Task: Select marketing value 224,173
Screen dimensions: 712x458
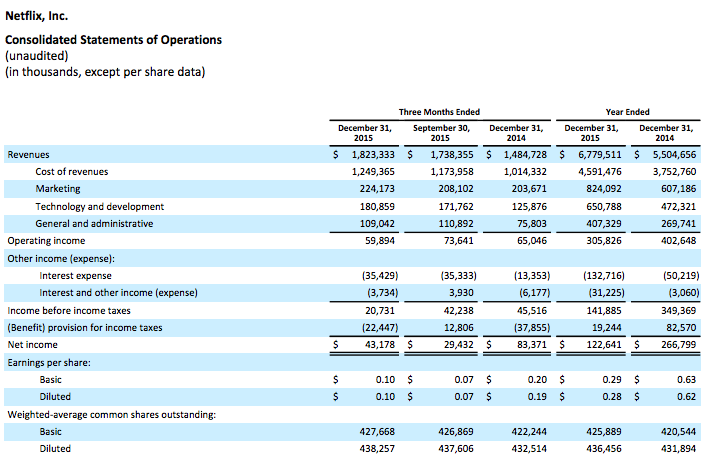Action: [x=377, y=189]
